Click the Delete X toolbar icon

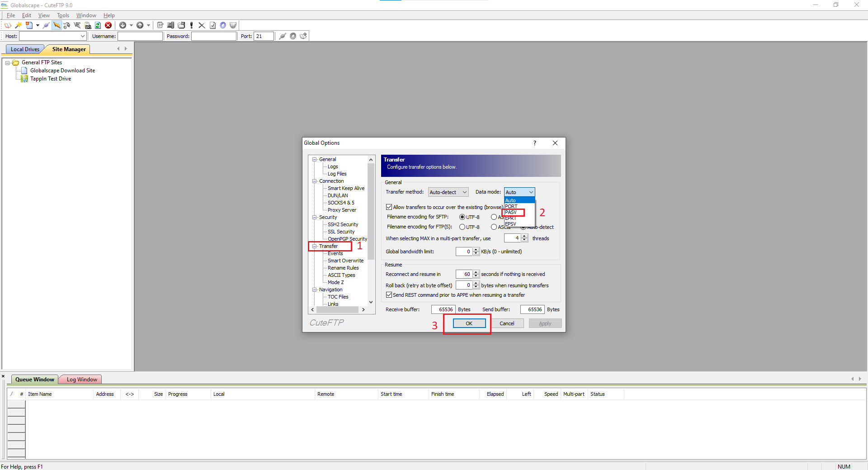(x=202, y=25)
